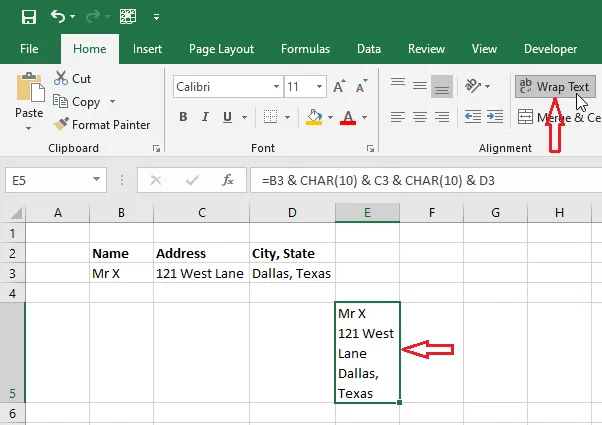Toggle Bottom Align vertical alignment
The height and width of the screenshot is (425, 602).
[x=442, y=86]
